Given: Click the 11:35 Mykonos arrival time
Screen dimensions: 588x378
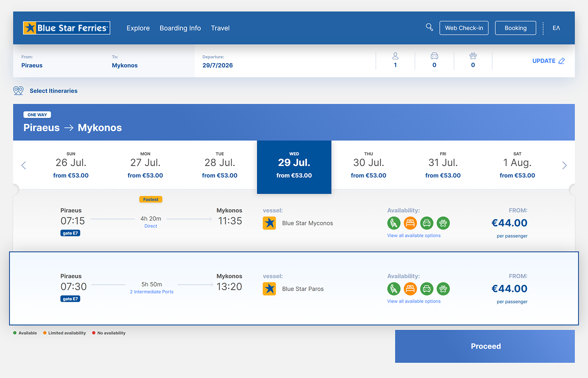Looking at the screenshot, I should tap(230, 221).
